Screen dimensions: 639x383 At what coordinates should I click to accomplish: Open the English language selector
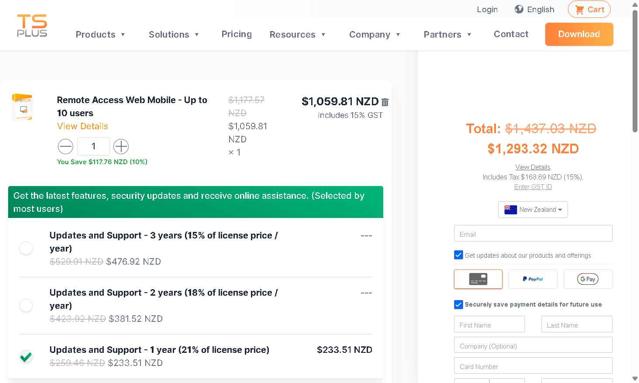click(x=534, y=9)
